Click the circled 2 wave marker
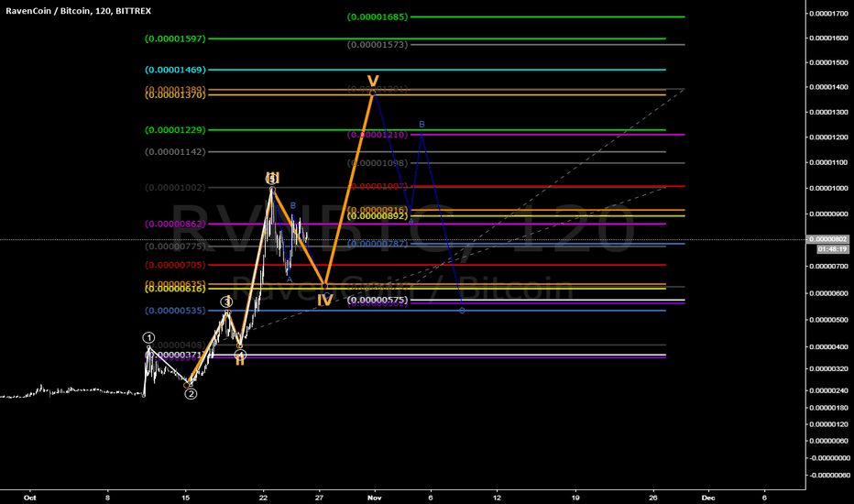This screenshot has height=504, width=854. (x=191, y=394)
